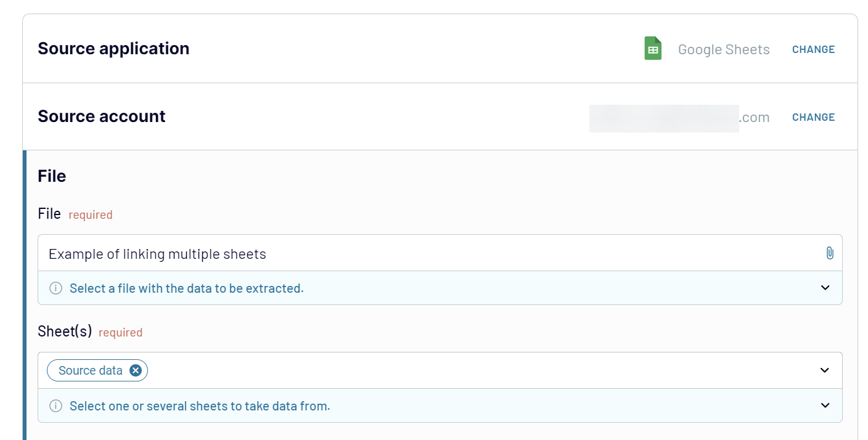The image size is (868, 440).
Task: Change the source application
Action: (813, 49)
